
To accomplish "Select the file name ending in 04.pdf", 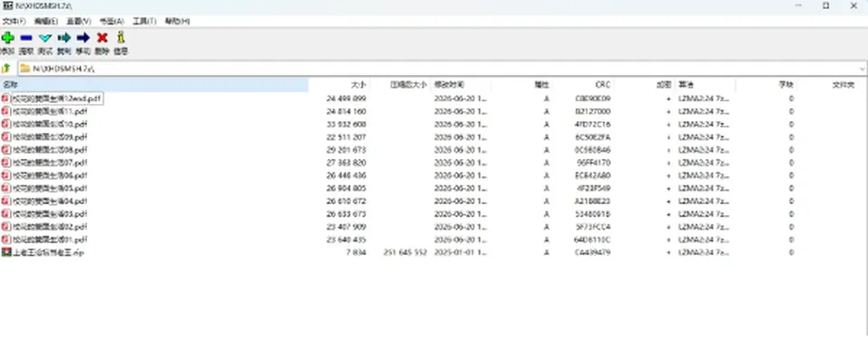I will pos(50,201).
